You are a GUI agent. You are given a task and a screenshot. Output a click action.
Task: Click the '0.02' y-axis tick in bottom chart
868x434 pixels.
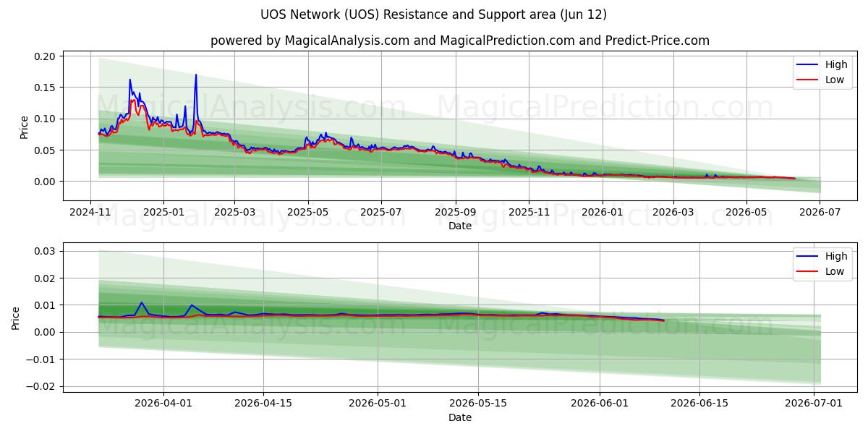click(x=46, y=278)
